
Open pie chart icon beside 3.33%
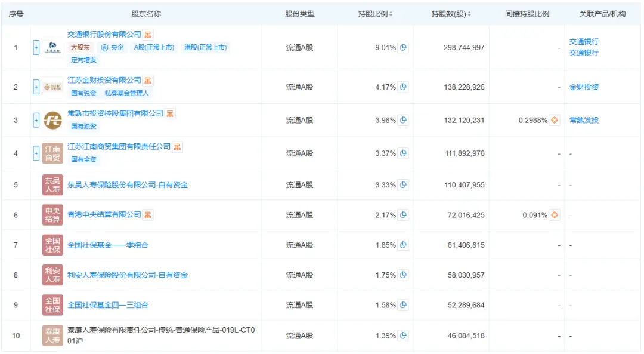[x=403, y=185]
